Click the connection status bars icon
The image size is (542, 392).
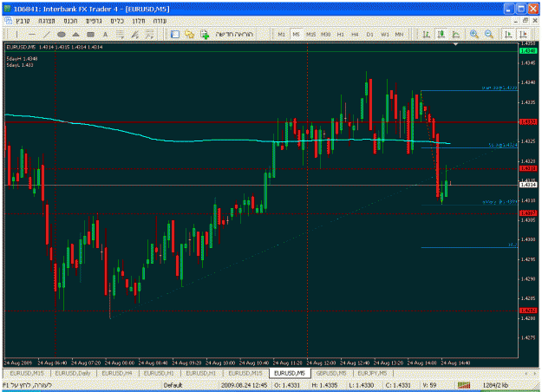464,385
